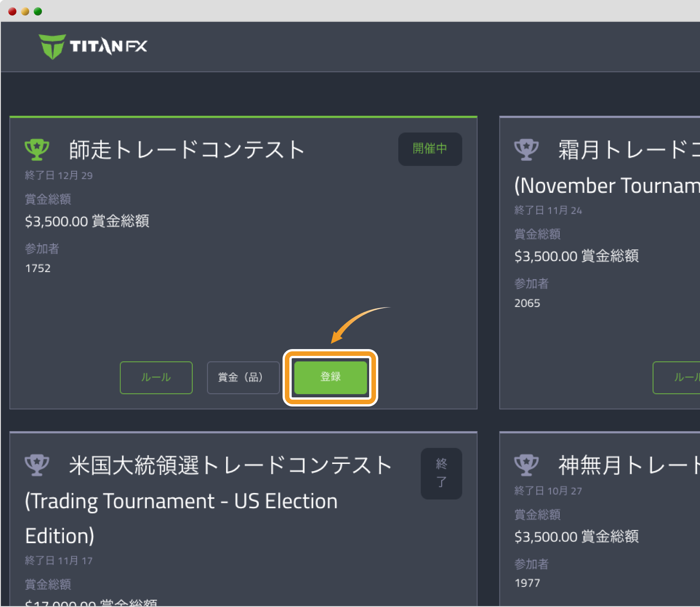Click $3,500.00 賞金総額 in 神無月 card
Viewport: 700px width, 607px height.
(x=576, y=537)
